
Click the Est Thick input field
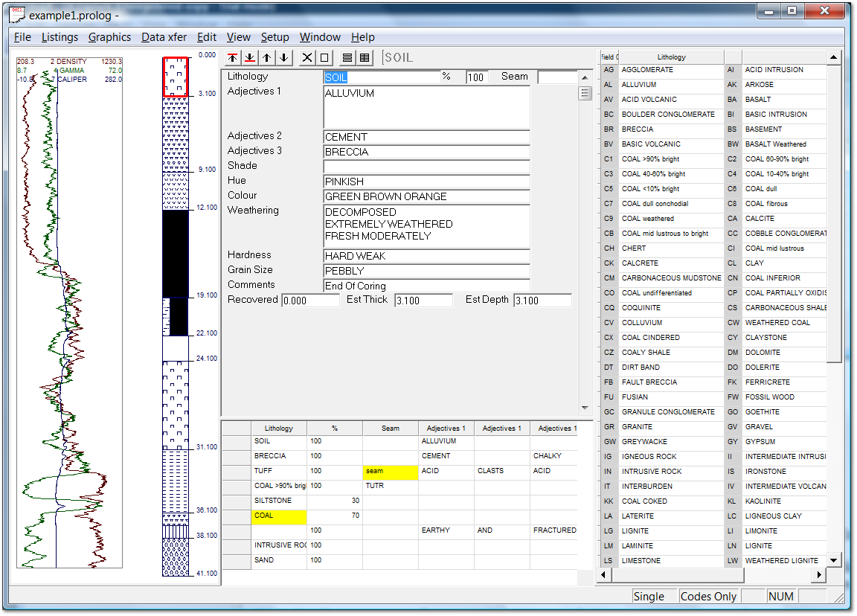pos(423,301)
